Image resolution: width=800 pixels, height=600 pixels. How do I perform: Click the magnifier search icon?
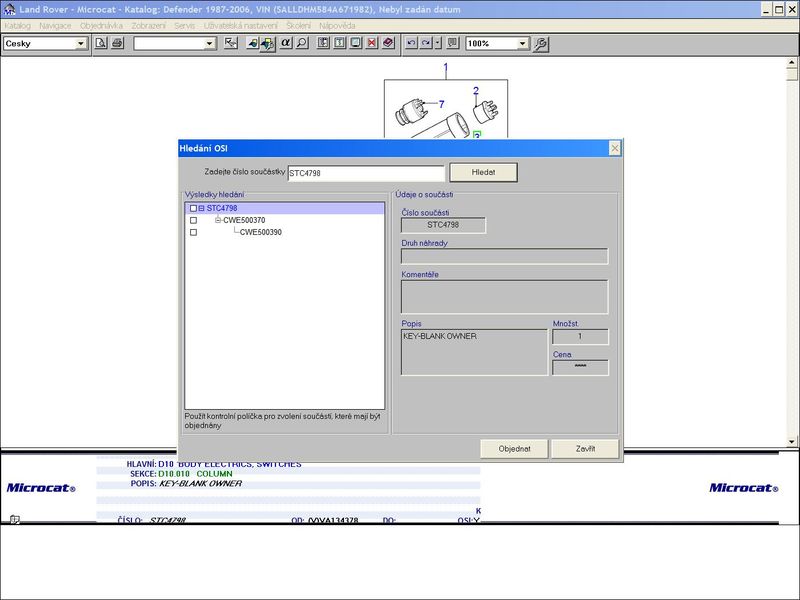click(301, 44)
